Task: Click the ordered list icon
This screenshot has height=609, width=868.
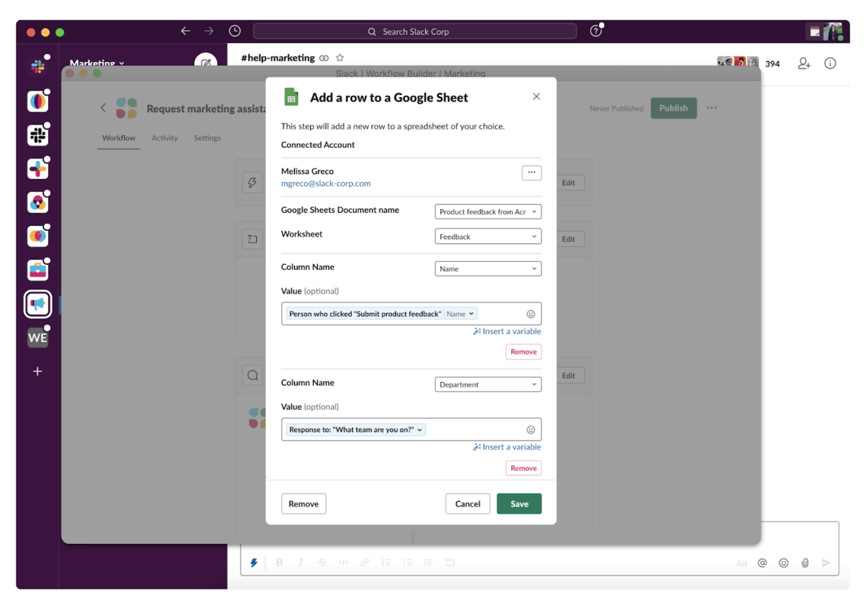Action: click(x=386, y=562)
